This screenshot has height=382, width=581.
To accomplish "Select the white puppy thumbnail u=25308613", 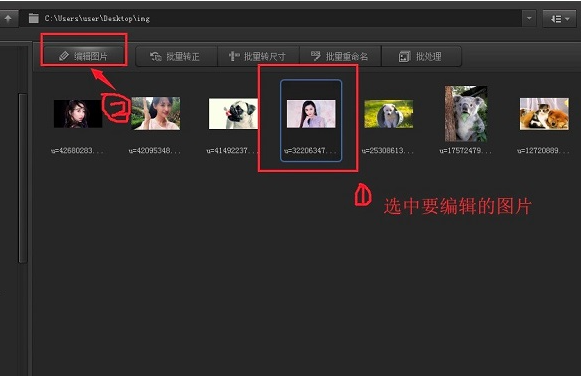I will 389,114.
